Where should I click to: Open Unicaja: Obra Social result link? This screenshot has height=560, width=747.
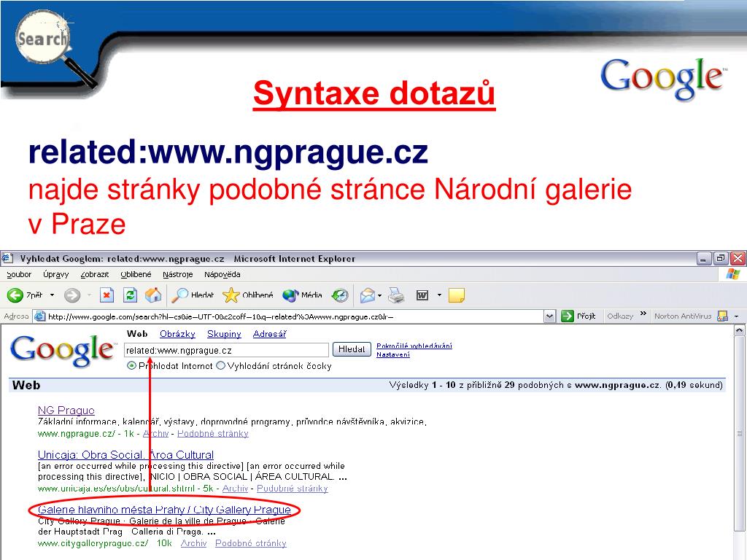(x=125, y=454)
